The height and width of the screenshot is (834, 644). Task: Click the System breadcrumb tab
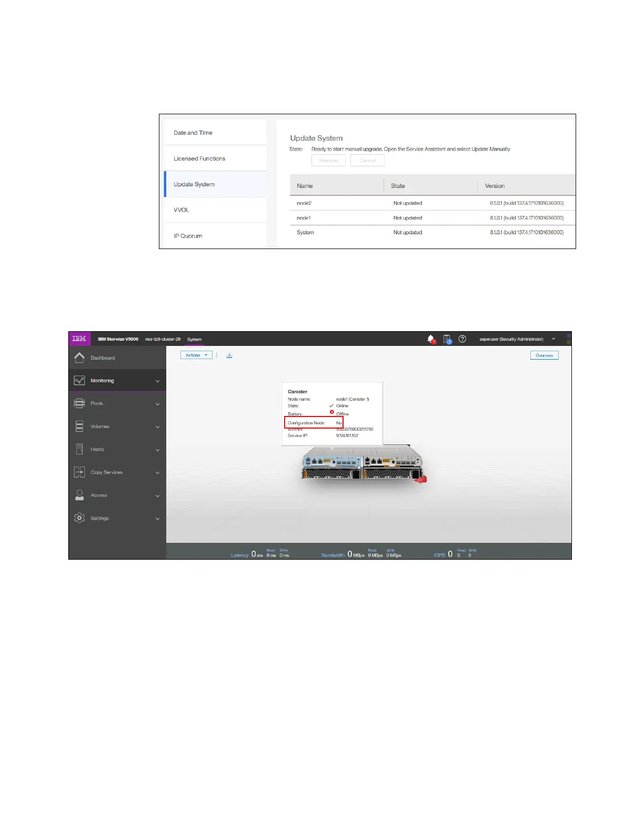pyautogui.click(x=194, y=340)
